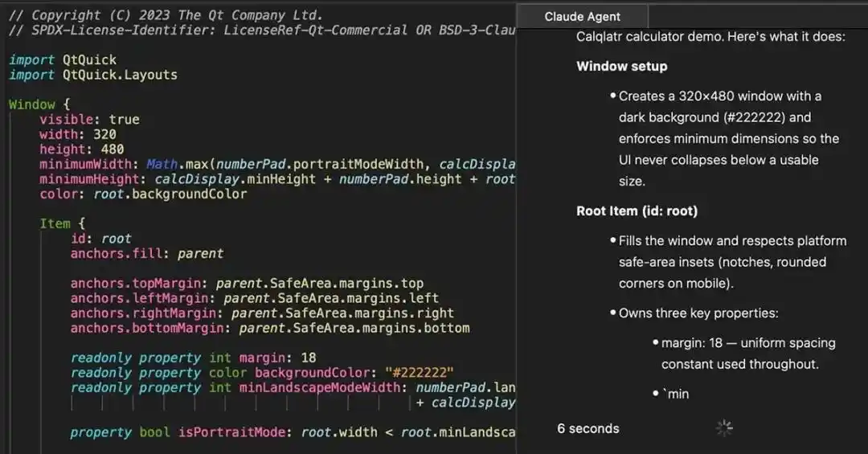
Task: Click the "anchors.topMargin" code line
Action: 247,284
